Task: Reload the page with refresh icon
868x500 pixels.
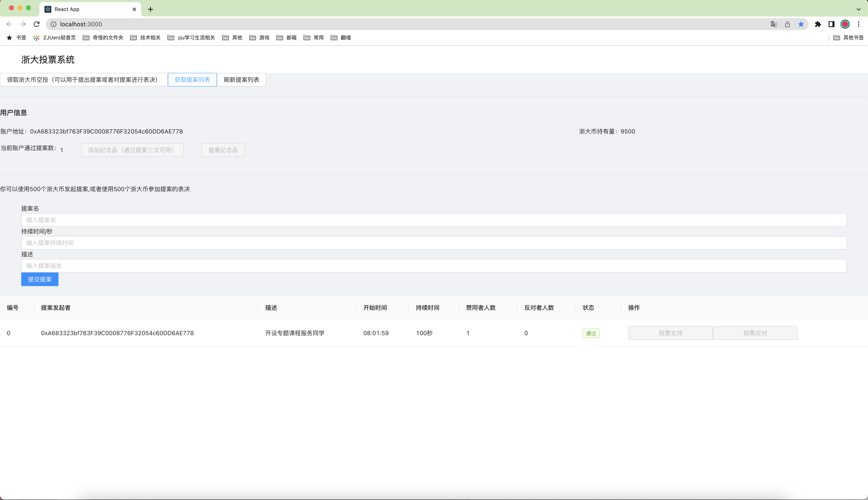Action: [x=36, y=24]
